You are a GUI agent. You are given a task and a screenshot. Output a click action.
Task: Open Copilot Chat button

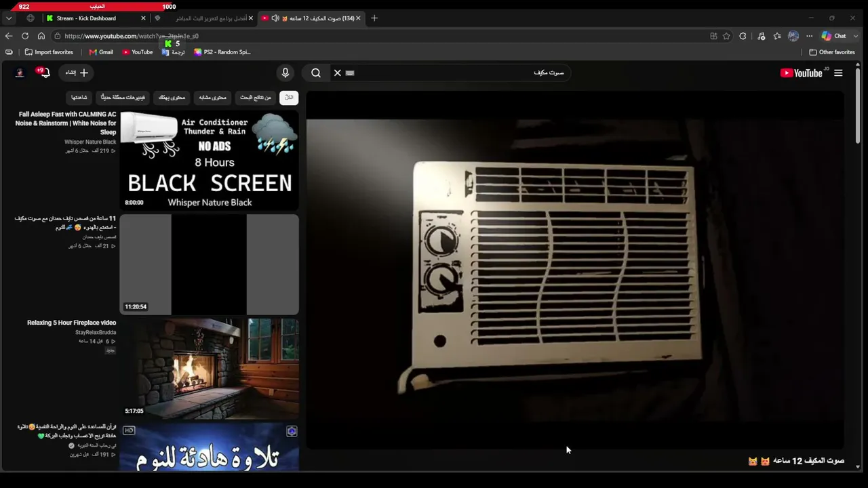tap(834, 36)
